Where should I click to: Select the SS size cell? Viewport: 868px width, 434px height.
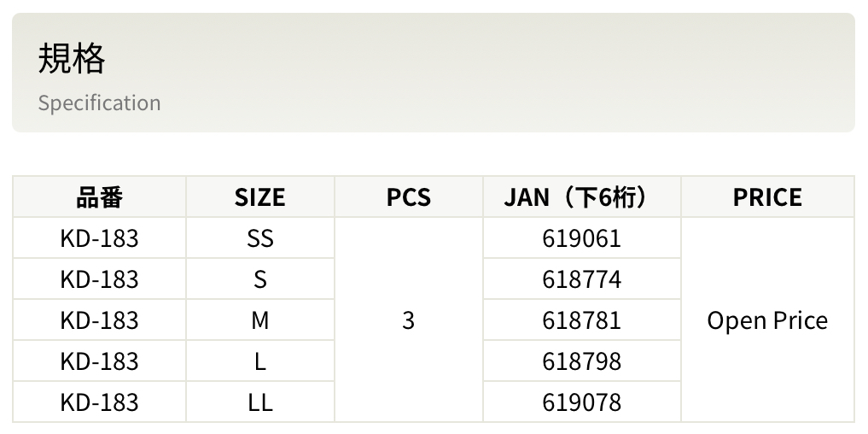click(x=259, y=238)
